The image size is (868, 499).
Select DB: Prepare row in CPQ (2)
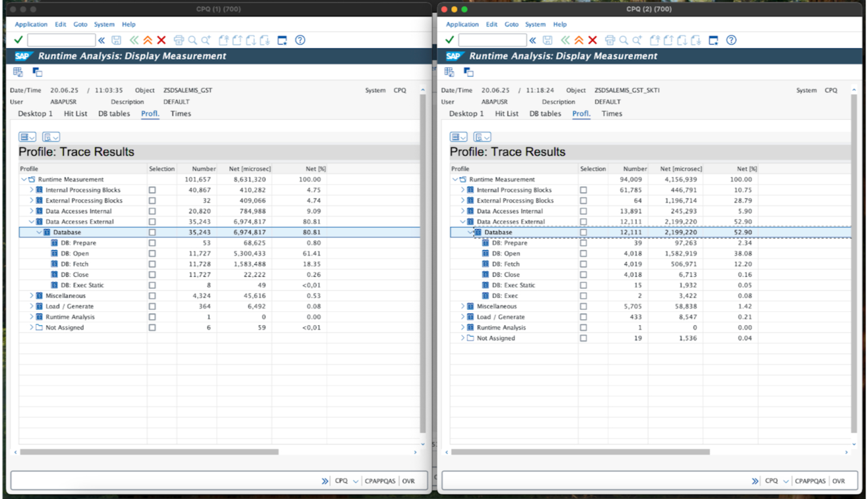(x=650, y=243)
